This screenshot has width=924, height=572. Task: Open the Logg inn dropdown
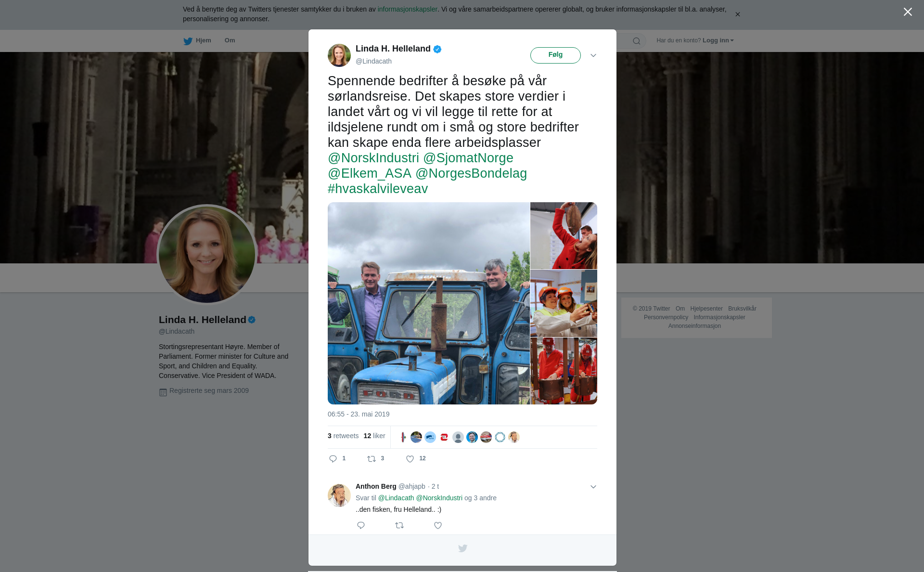[718, 40]
